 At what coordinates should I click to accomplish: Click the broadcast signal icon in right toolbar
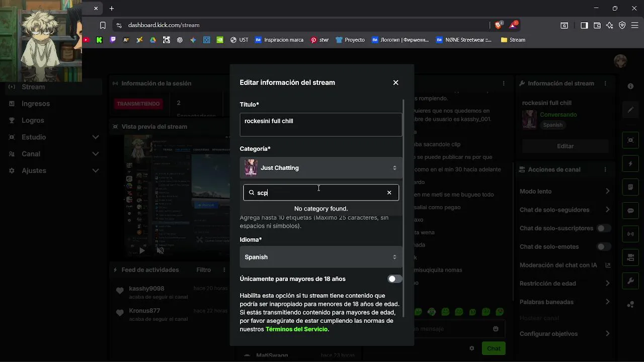point(630,234)
